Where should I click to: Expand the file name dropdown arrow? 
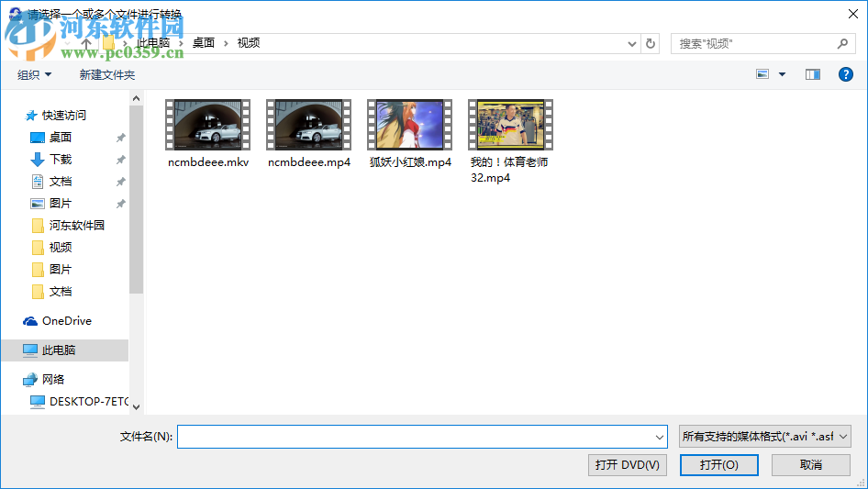660,437
